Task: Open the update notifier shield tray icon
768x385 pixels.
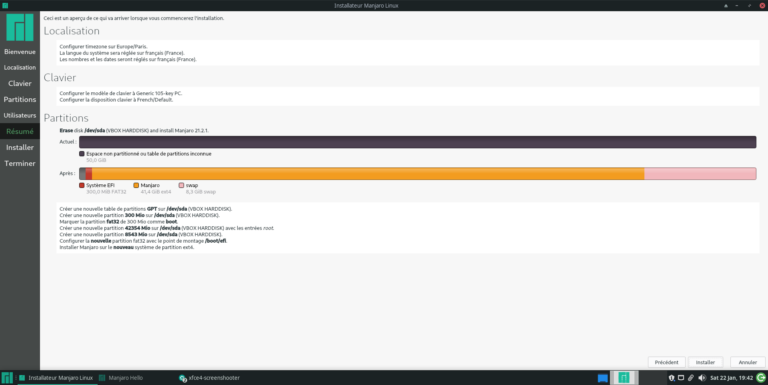Action: pos(672,378)
